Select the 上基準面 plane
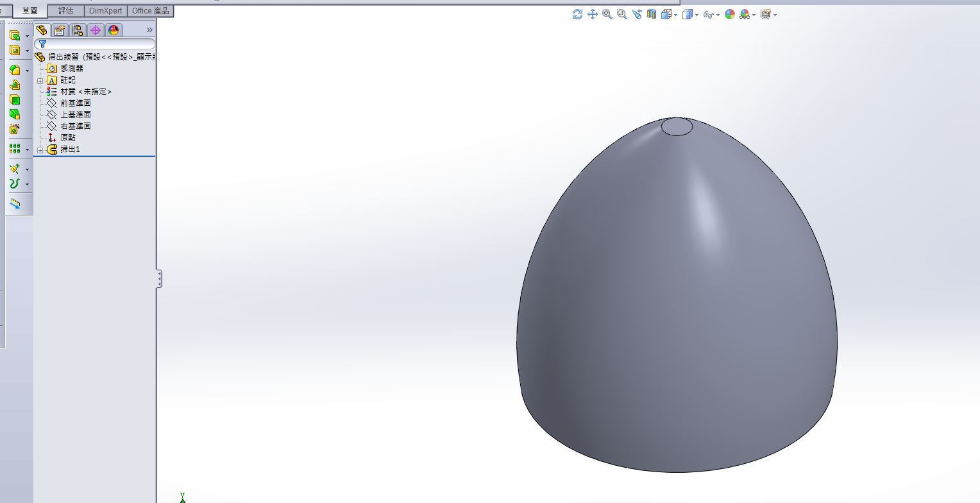This screenshot has width=980, height=503. pyautogui.click(x=69, y=114)
